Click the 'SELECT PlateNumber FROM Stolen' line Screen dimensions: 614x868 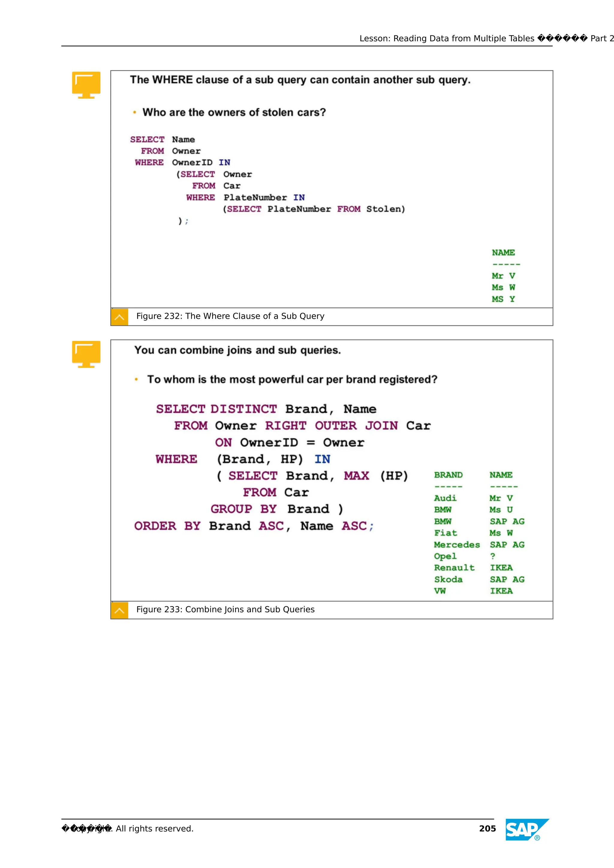(314, 209)
